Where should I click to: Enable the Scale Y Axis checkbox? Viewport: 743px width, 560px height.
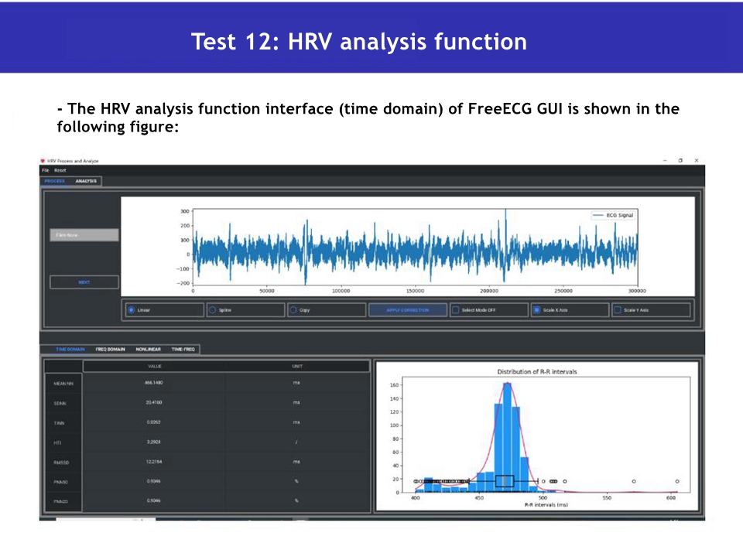[618, 309]
